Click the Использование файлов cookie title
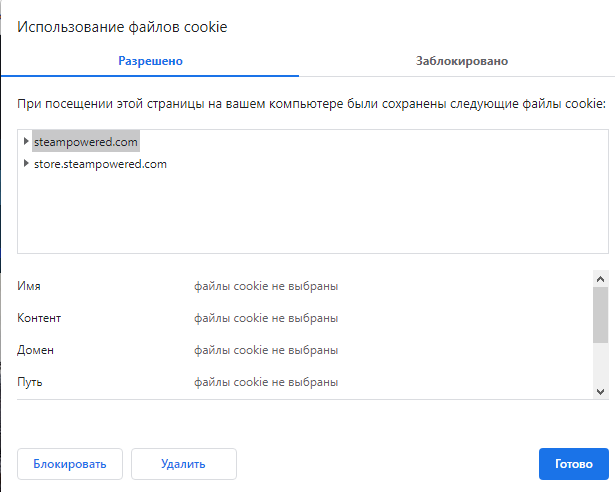Image resolution: width=615 pixels, height=492 pixels. [122, 27]
